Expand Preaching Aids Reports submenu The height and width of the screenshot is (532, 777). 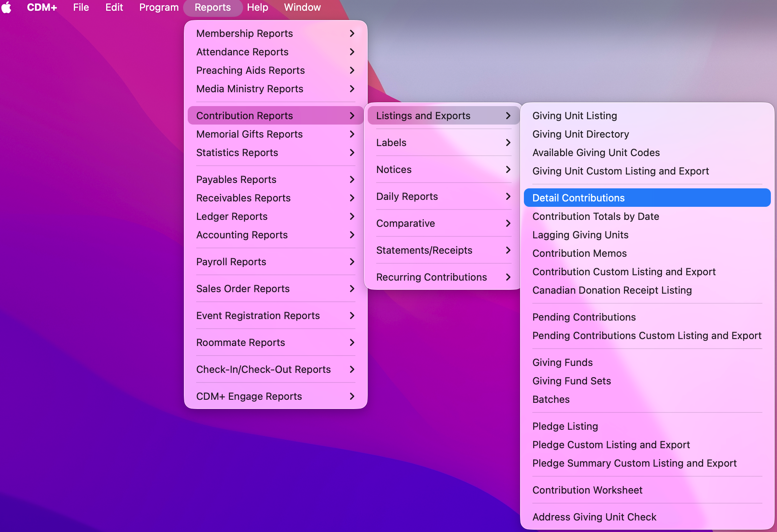click(x=275, y=70)
